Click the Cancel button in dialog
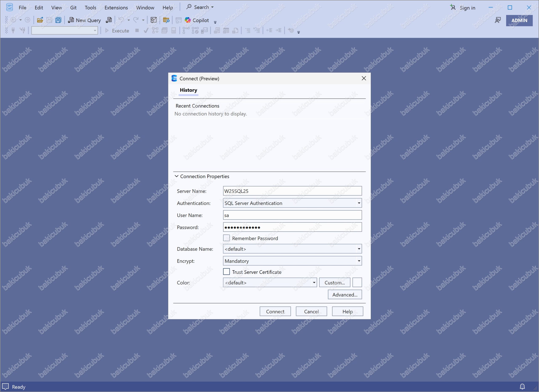The height and width of the screenshot is (392, 539). click(311, 311)
